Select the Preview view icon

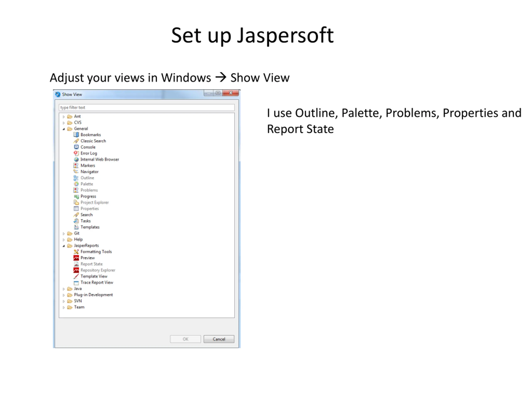point(76,258)
